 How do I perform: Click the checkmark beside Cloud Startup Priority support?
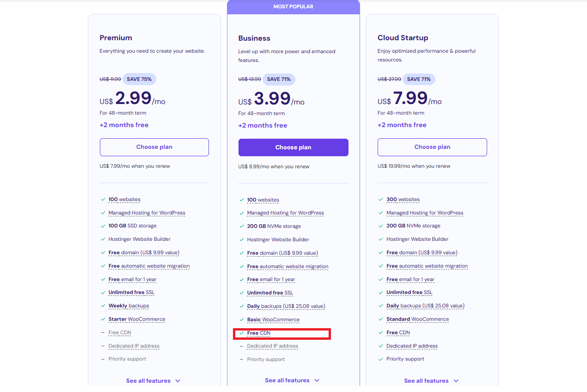click(380, 359)
